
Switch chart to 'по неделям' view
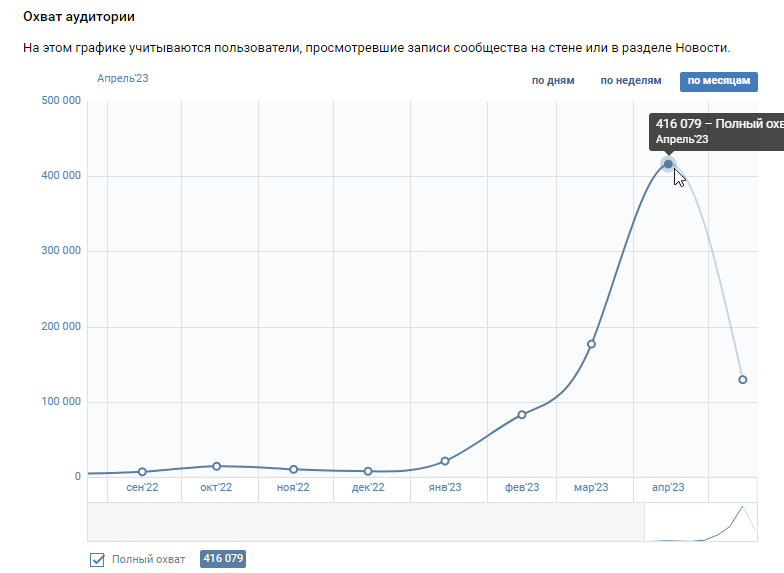(631, 81)
